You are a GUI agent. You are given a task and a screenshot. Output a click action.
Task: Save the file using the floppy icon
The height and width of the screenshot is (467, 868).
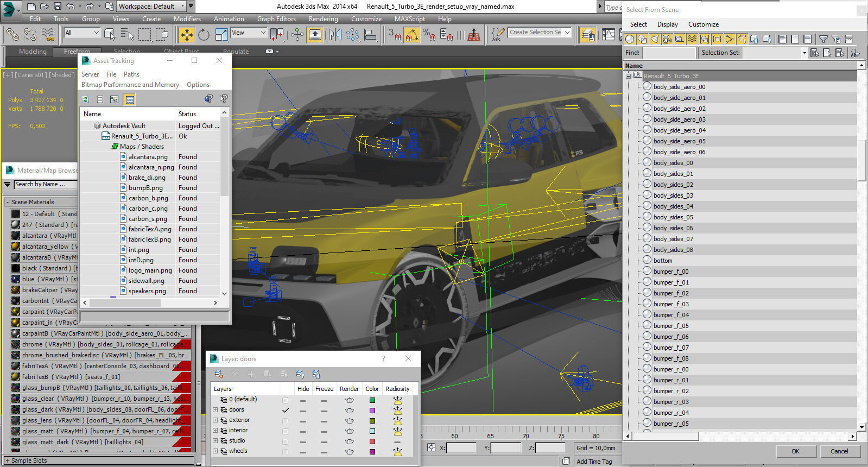point(58,7)
